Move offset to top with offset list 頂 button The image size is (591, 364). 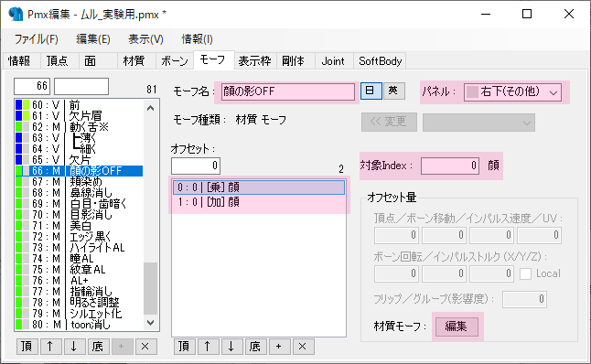click(x=184, y=347)
